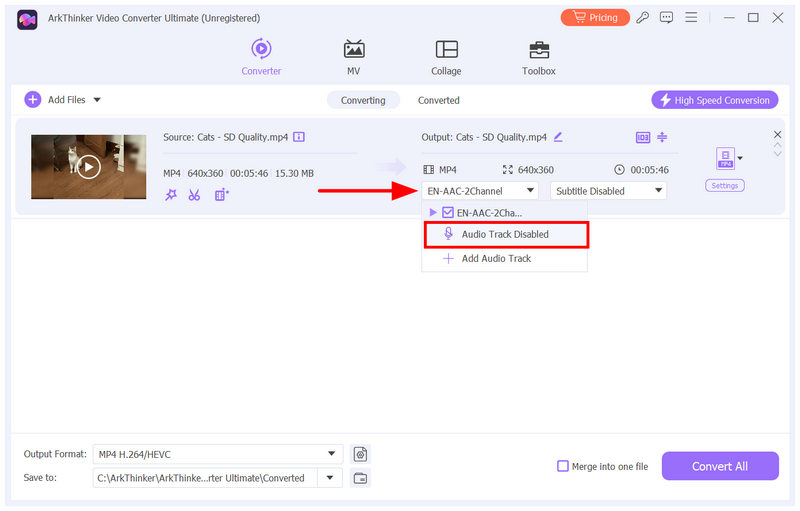The image size is (800, 511).
Task: Open output format settings gear icon
Action: click(360, 454)
